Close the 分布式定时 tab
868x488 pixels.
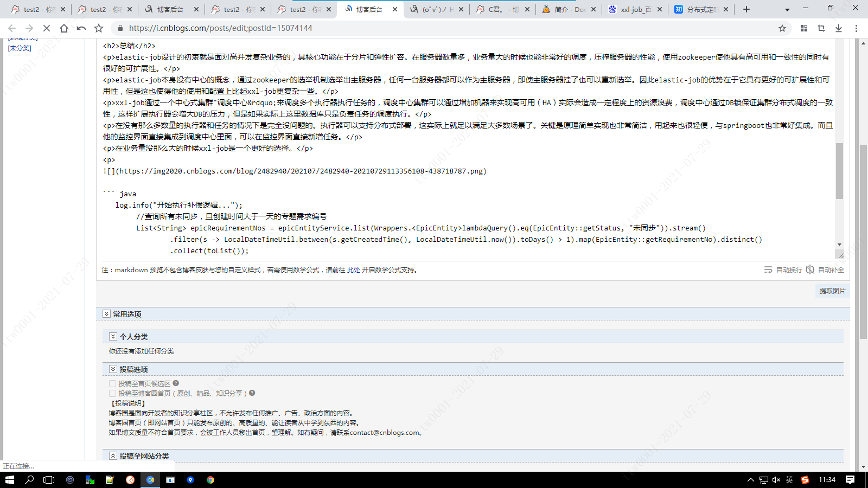726,9
